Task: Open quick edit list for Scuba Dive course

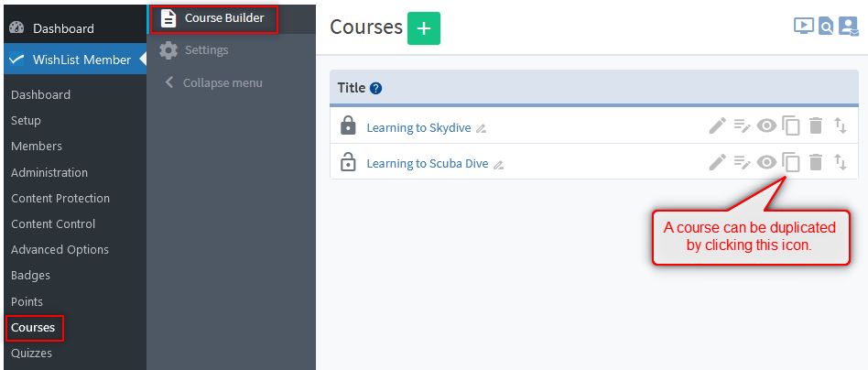Action: pyautogui.click(x=742, y=163)
